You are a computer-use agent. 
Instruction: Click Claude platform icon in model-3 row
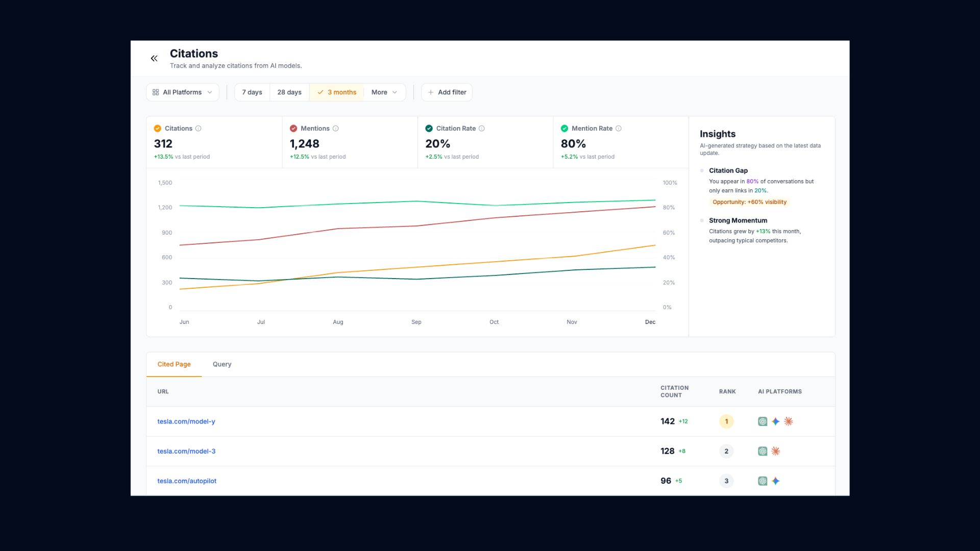coord(776,451)
